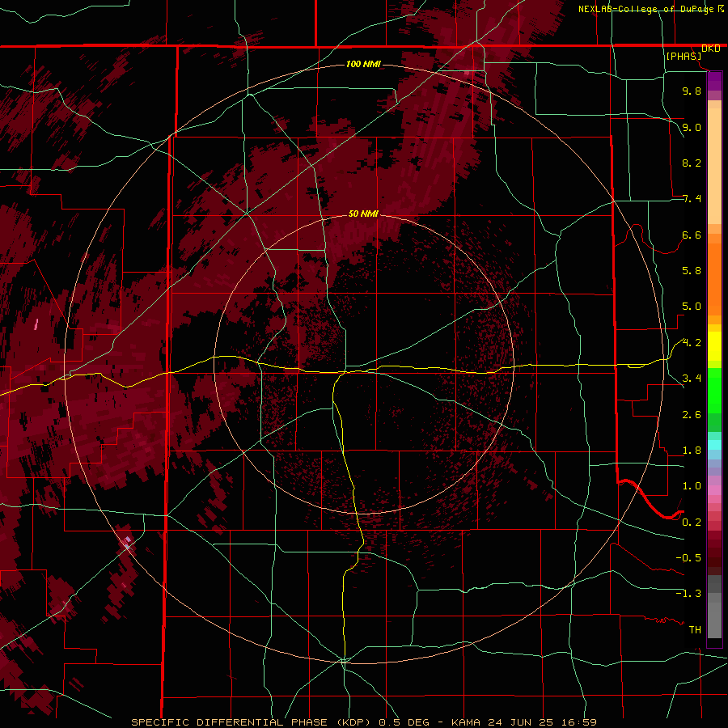Pick the pink segment of the legend bar
Image resolution: width=728 pixels, height=728 pixels.
[714, 490]
